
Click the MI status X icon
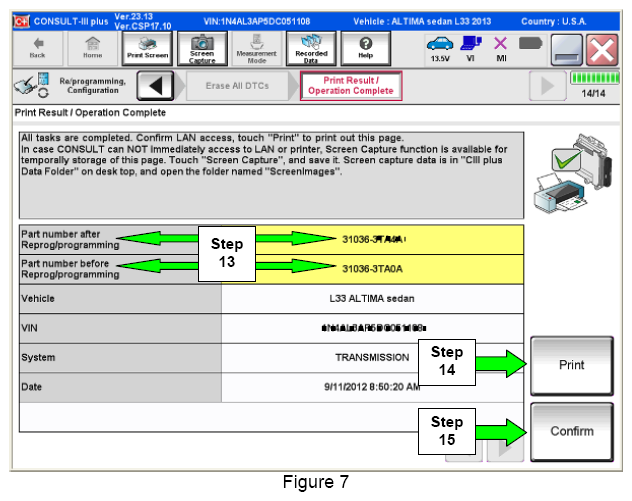point(501,44)
